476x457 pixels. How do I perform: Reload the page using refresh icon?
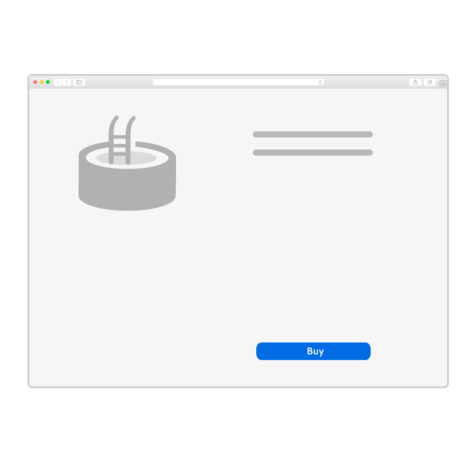point(320,82)
